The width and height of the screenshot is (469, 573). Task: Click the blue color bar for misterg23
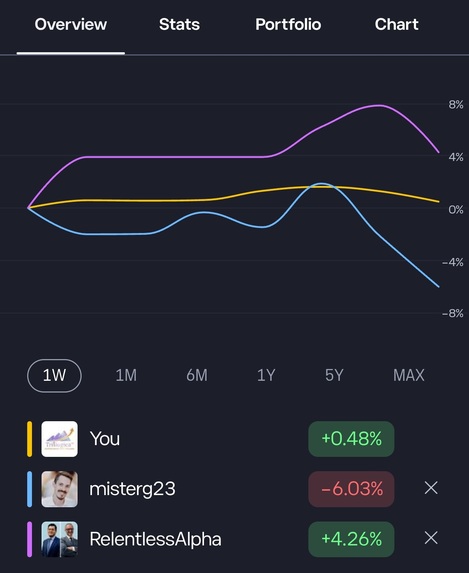30,489
